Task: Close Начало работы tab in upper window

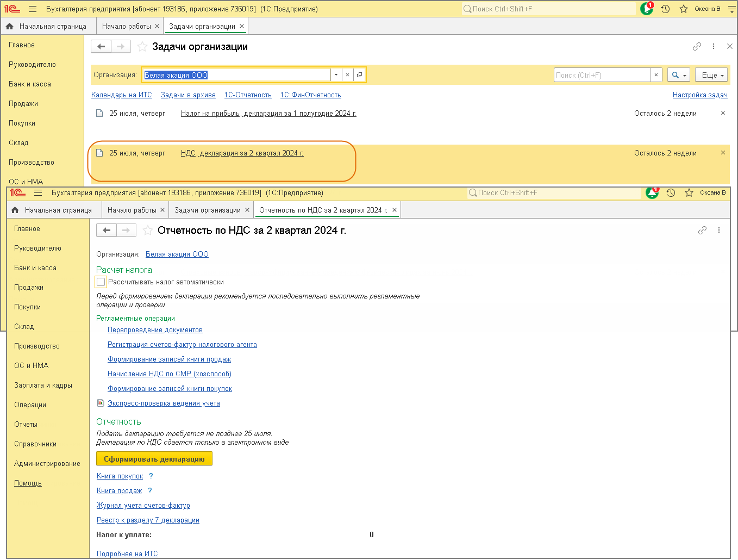Action: tap(157, 26)
